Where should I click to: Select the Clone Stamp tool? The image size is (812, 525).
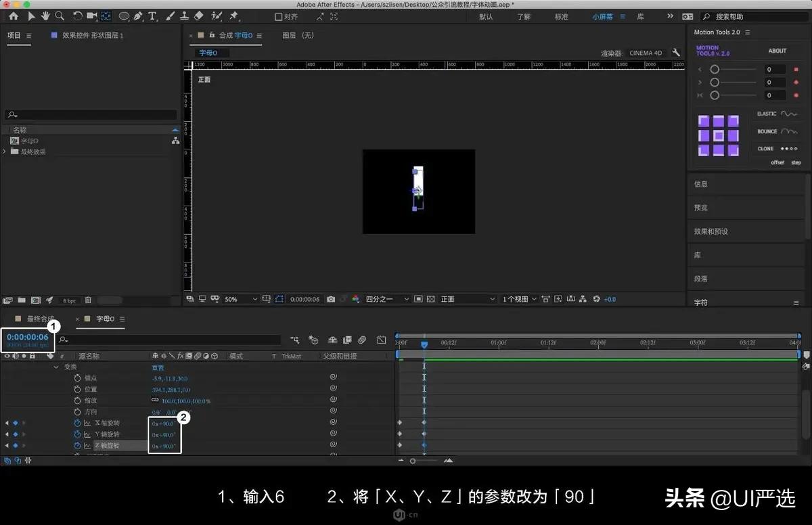pos(184,16)
